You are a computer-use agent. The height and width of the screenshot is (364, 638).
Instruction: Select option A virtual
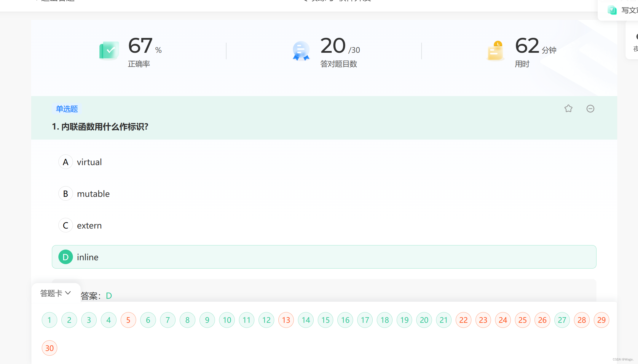pos(66,162)
